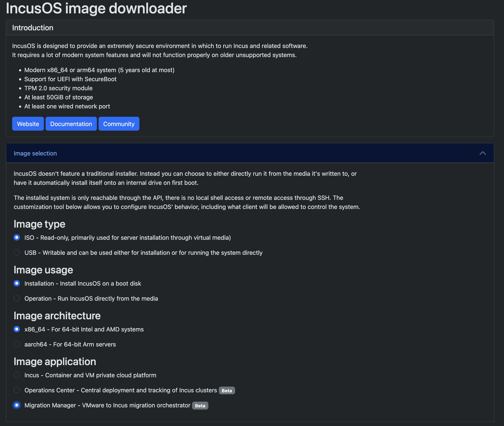Choose Installation image usage
The width and height of the screenshot is (504, 426).
pos(17,283)
